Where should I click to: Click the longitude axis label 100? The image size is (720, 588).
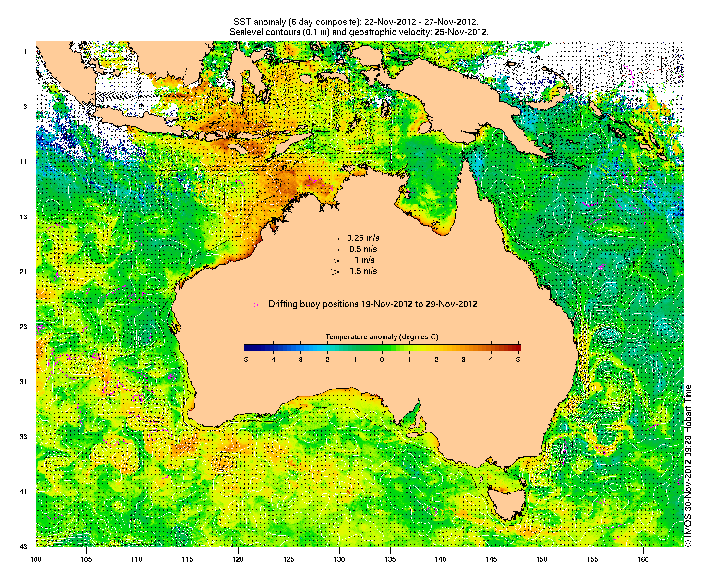click(36, 559)
